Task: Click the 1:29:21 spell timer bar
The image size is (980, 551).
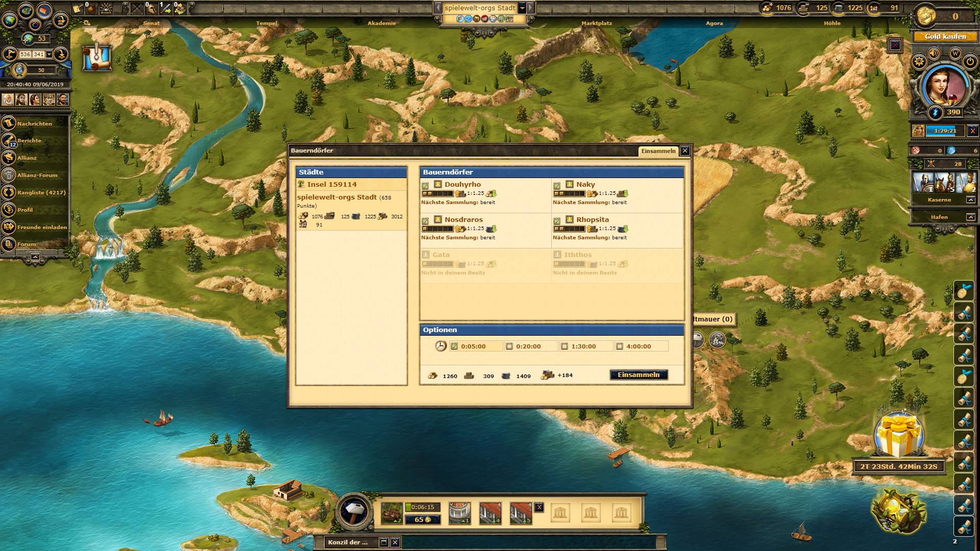Action: tap(945, 131)
